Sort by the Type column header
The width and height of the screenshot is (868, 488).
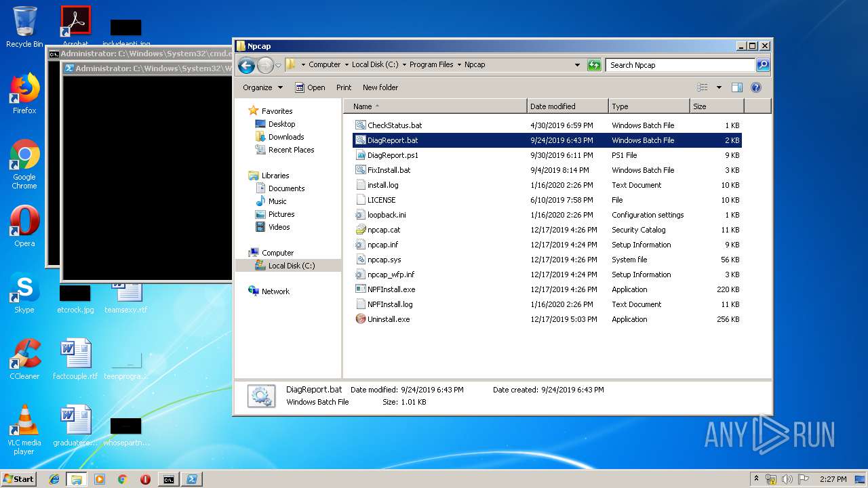pyautogui.click(x=649, y=106)
